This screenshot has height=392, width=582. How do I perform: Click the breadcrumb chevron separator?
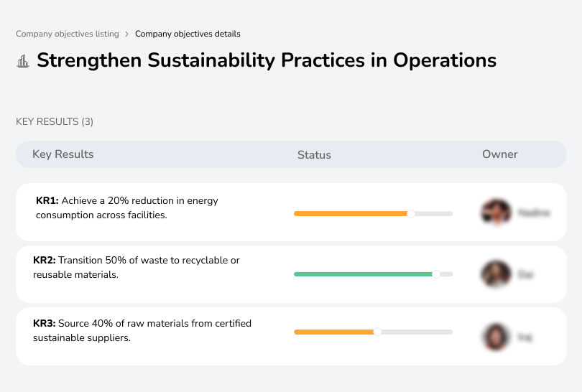click(126, 34)
